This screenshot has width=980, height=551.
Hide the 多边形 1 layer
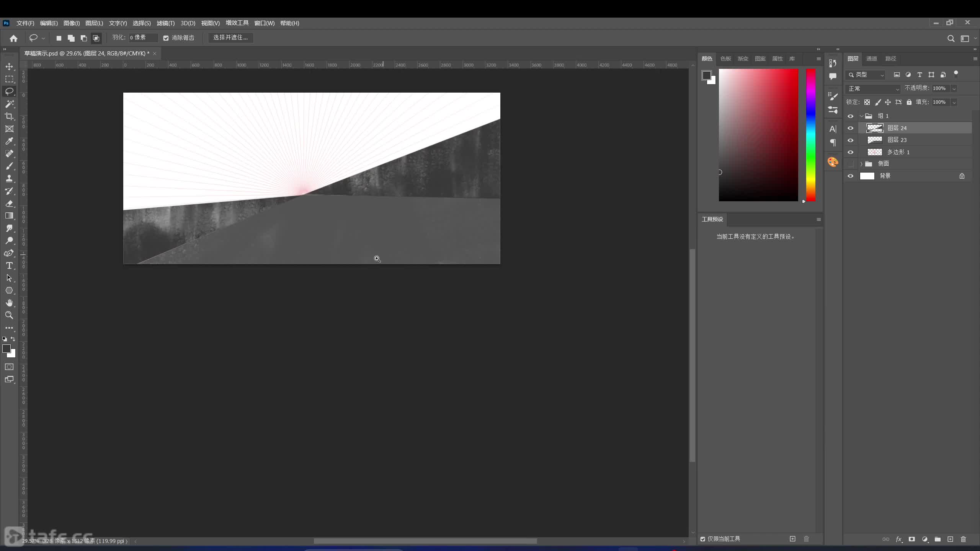tap(851, 152)
